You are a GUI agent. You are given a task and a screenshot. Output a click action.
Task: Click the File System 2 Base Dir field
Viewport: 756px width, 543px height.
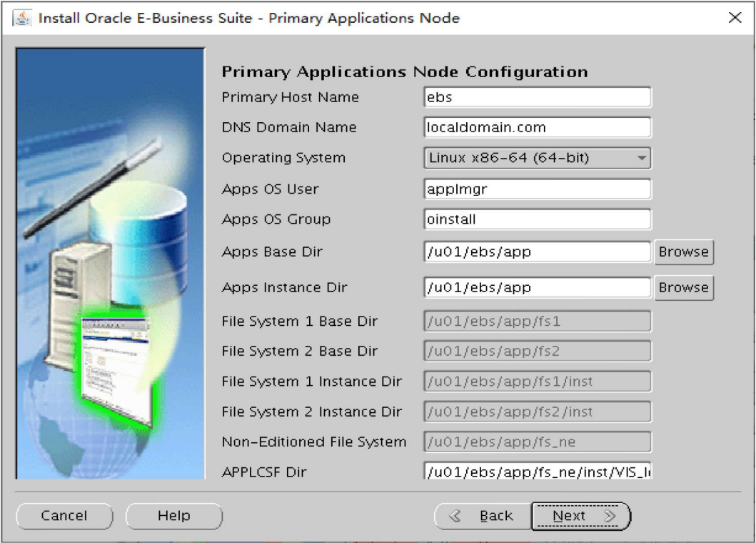pos(538,352)
